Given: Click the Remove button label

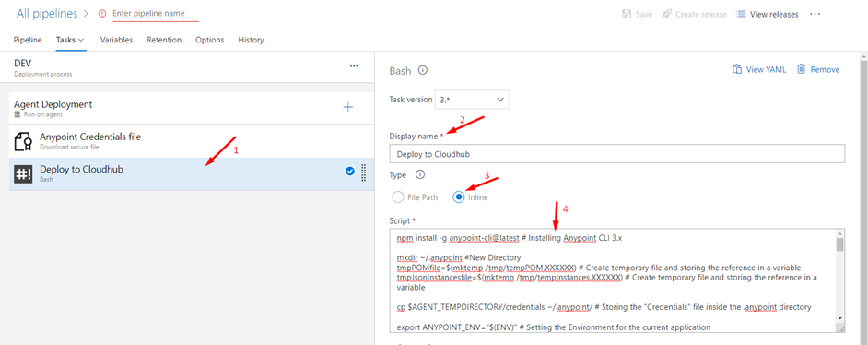Looking at the screenshot, I should coord(825,70).
